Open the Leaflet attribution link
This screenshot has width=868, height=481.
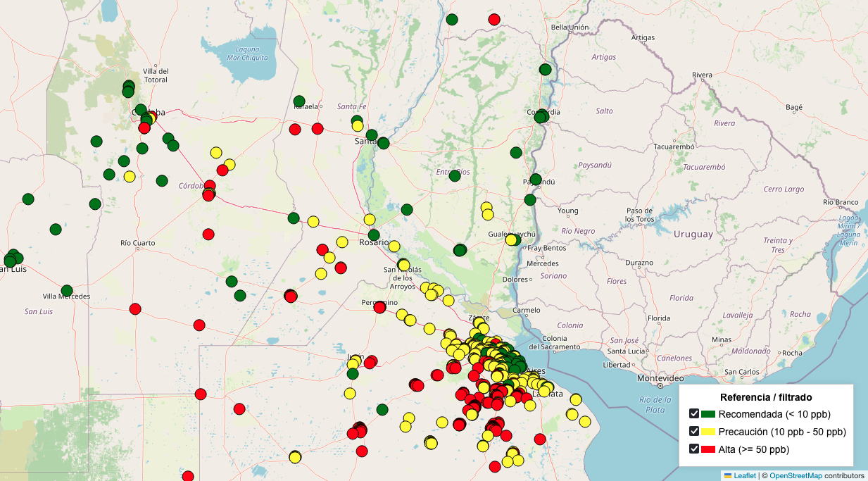pyautogui.click(x=744, y=475)
